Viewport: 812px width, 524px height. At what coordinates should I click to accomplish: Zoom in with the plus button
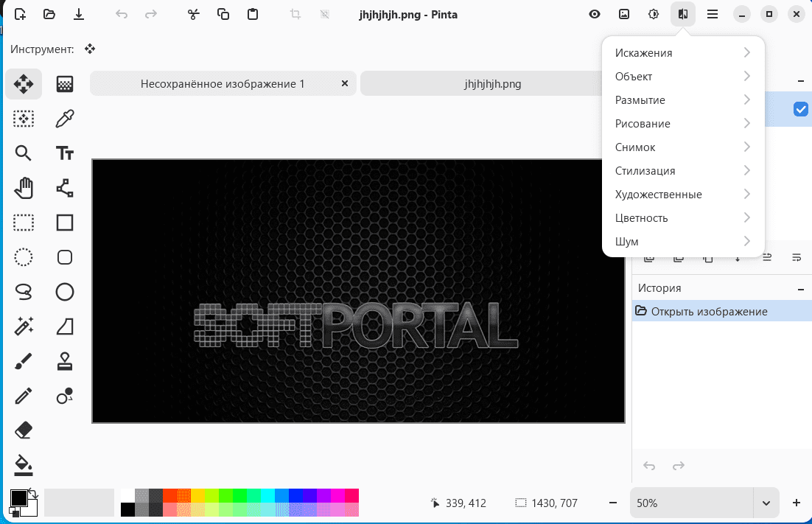click(797, 503)
